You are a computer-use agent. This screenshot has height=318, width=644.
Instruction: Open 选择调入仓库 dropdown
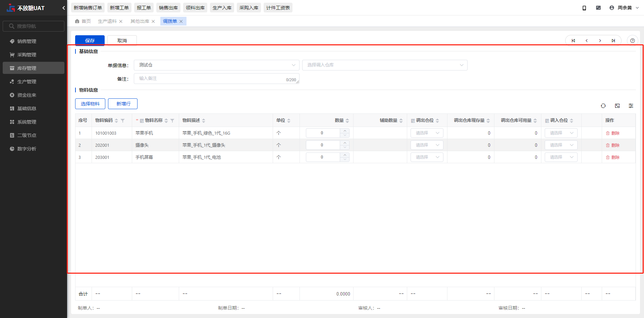point(385,65)
